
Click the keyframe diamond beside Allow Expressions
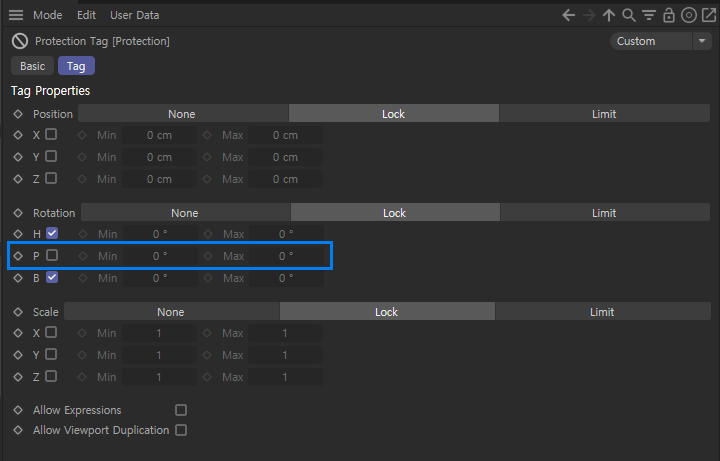click(x=18, y=410)
